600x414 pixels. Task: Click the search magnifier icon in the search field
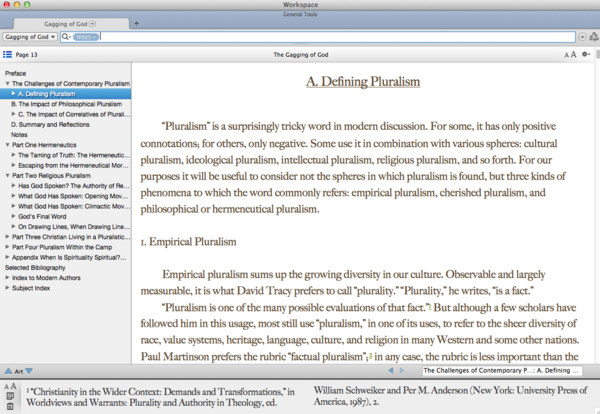point(66,37)
